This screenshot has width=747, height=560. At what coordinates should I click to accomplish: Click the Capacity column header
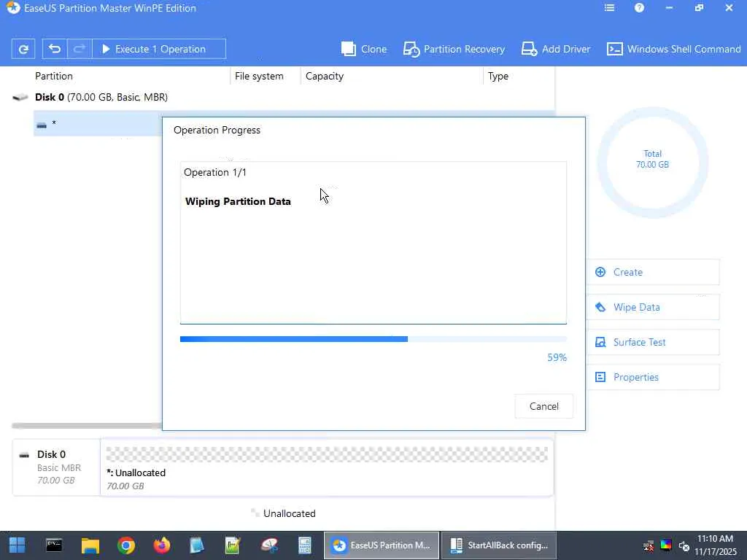point(325,76)
